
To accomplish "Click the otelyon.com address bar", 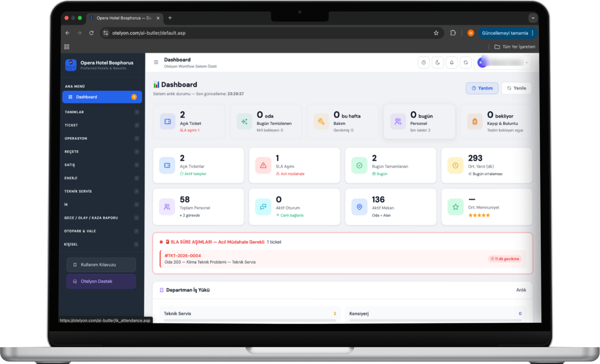I will point(271,33).
